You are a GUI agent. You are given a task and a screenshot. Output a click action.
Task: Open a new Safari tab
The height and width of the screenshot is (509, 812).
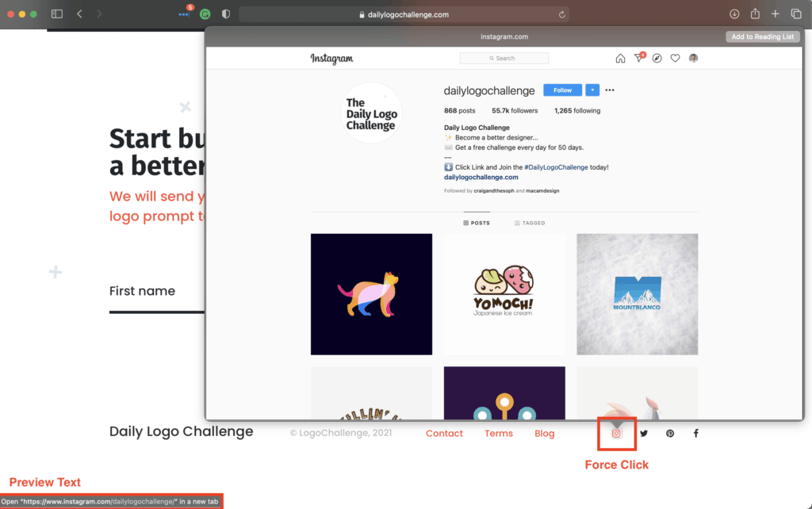tap(776, 14)
